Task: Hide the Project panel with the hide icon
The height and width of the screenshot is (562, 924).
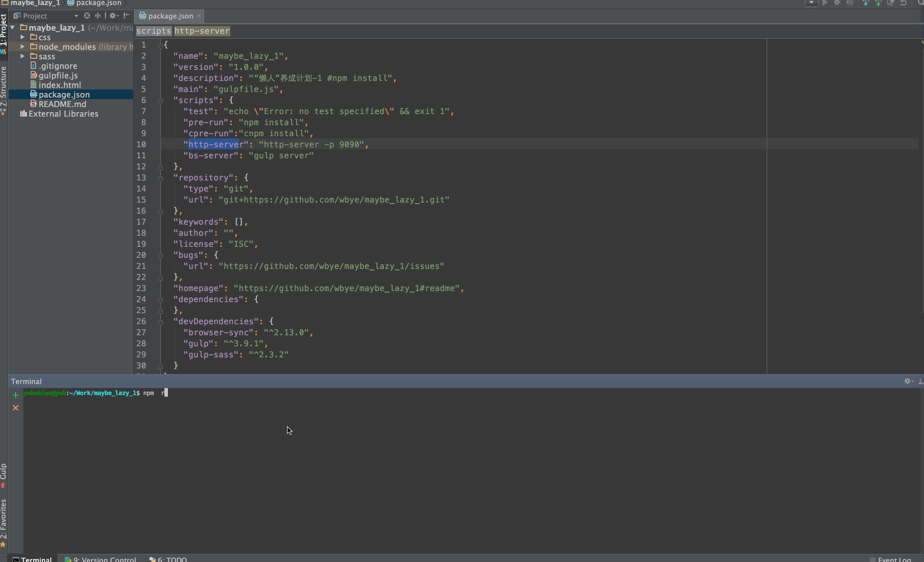Action: pyautogui.click(x=127, y=16)
